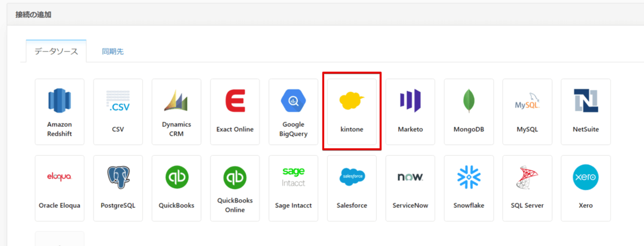Open the Dynamics CRM connection

click(177, 112)
